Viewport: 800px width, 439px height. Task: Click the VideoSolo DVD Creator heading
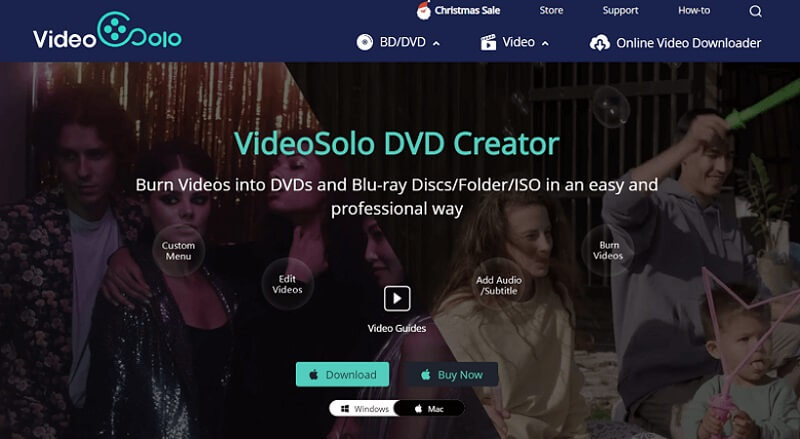(397, 143)
